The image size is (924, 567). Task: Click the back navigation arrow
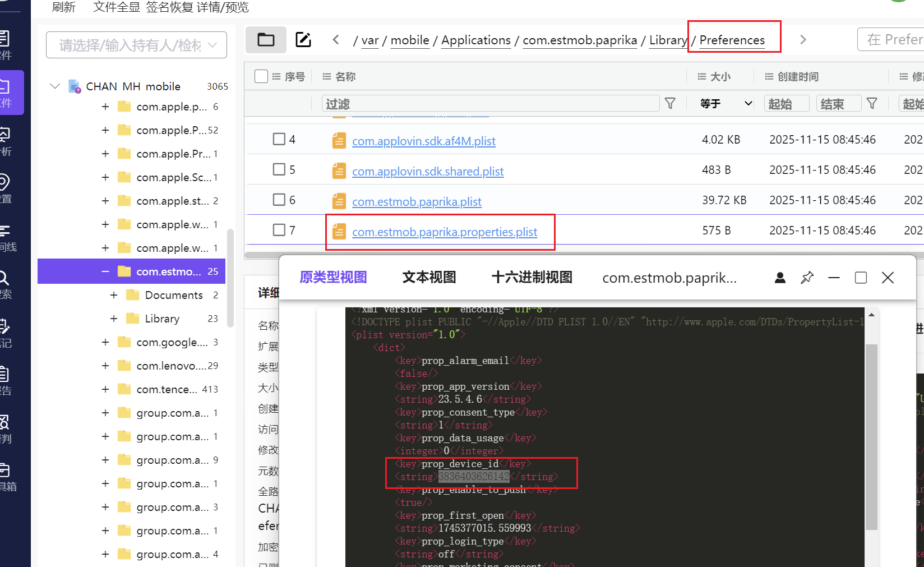pos(336,40)
